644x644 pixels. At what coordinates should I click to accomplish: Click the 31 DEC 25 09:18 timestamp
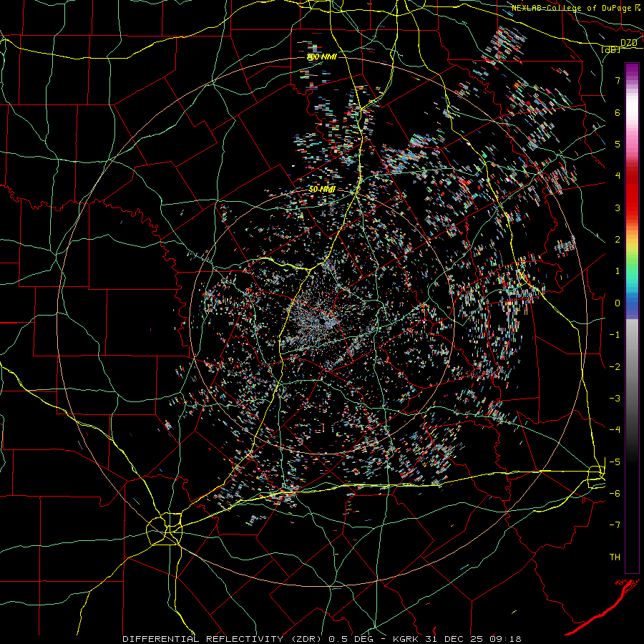(472, 639)
